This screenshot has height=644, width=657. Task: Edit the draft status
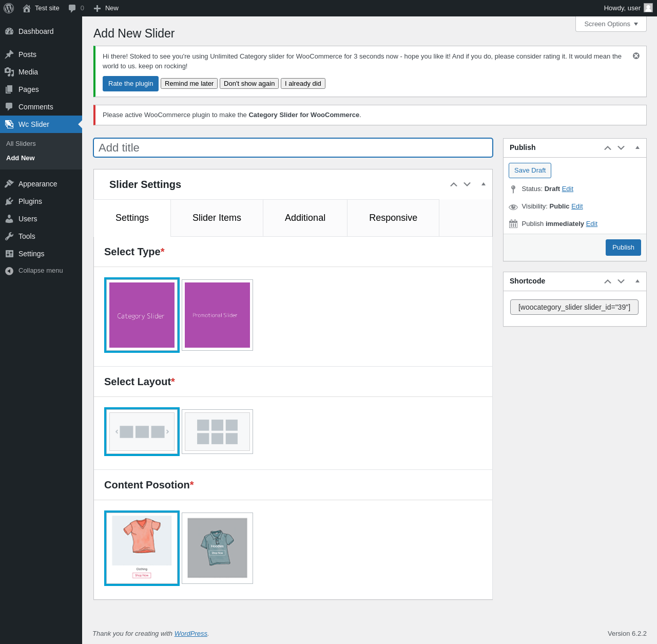[568, 189]
